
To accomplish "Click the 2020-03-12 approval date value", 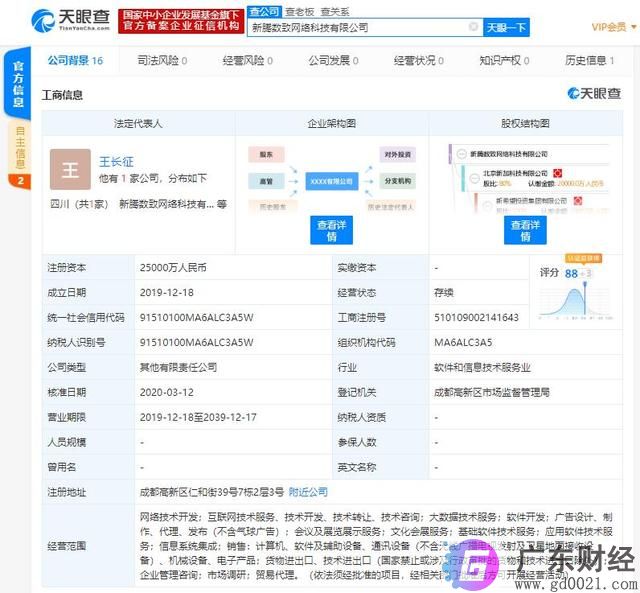I will (167, 392).
